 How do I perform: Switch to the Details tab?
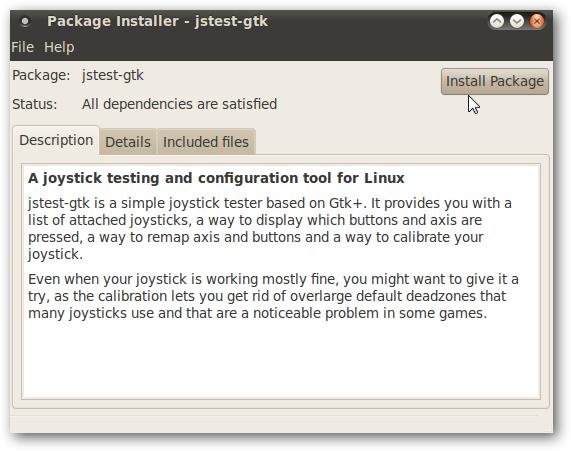[128, 142]
